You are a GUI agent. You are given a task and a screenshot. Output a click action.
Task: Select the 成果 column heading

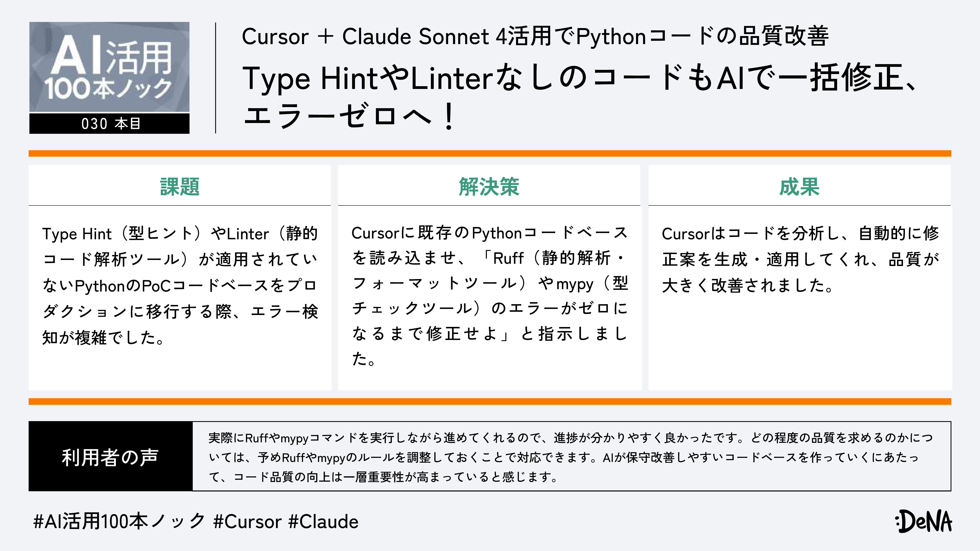click(799, 187)
